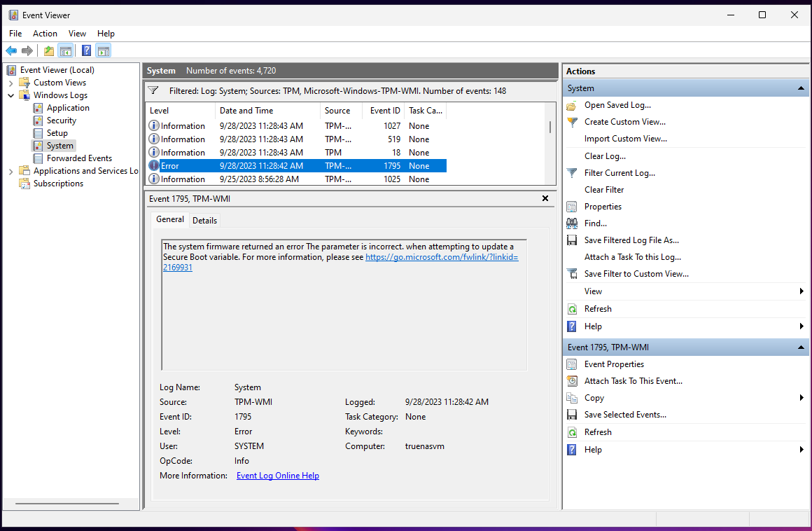Toggle the Show/Hide Console Tree toolbar icon
Image resolution: width=812 pixels, height=531 pixels.
point(66,50)
